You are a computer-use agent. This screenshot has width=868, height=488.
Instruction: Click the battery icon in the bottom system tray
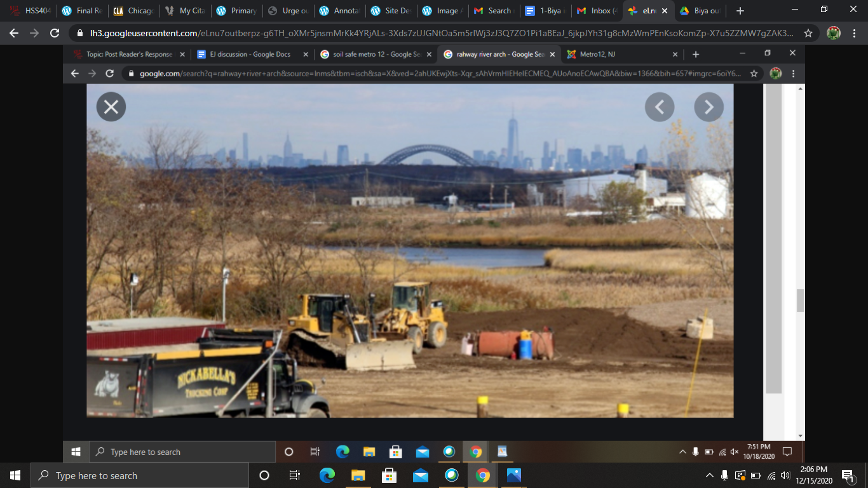click(756, 475)
